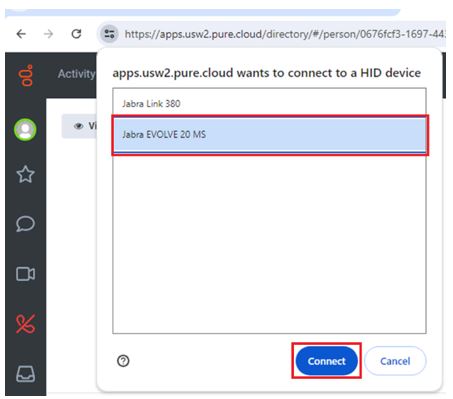This screenshot has height=399, width=453.
Task: Click the Connect button
Action: [326, 361]
